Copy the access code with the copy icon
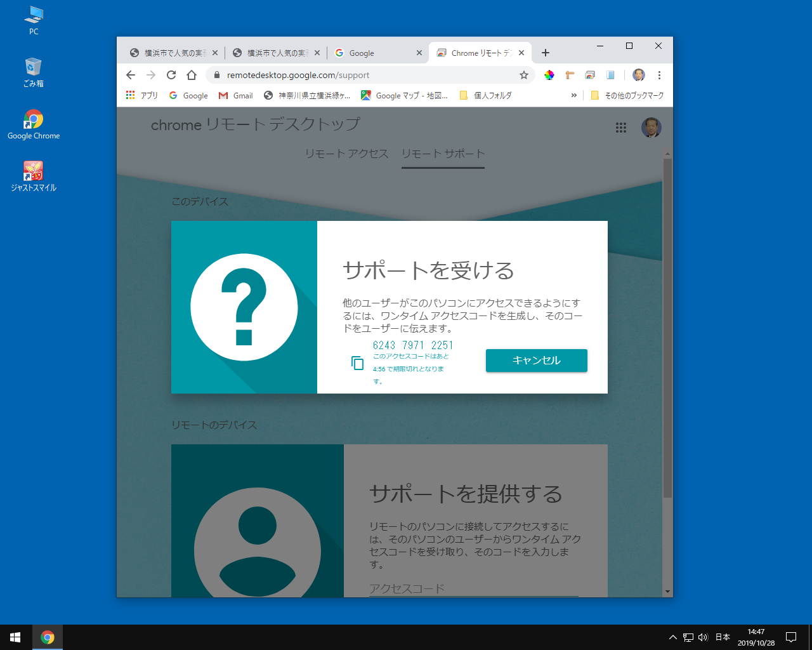The image size is (812, 650). click(x=357, y=362)
